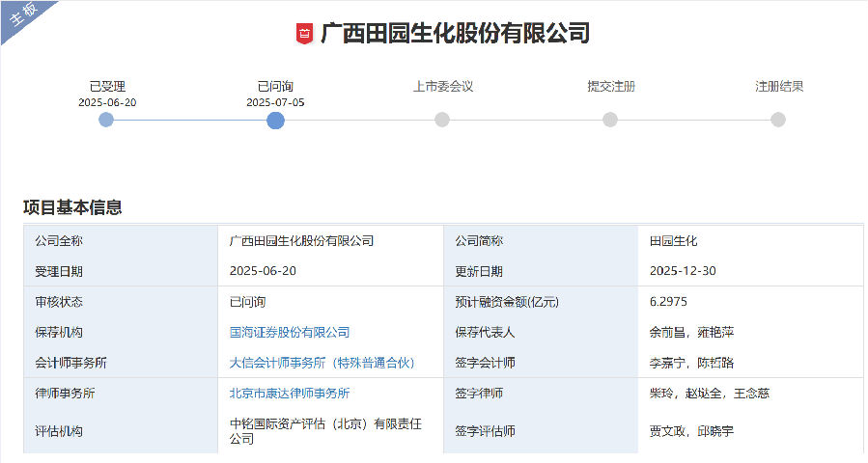The image size is (868, 463).
Task: Select the 中铭国际资产评估 appraisal agency cell
Action: pyautogui.click(x=325, y=431)
